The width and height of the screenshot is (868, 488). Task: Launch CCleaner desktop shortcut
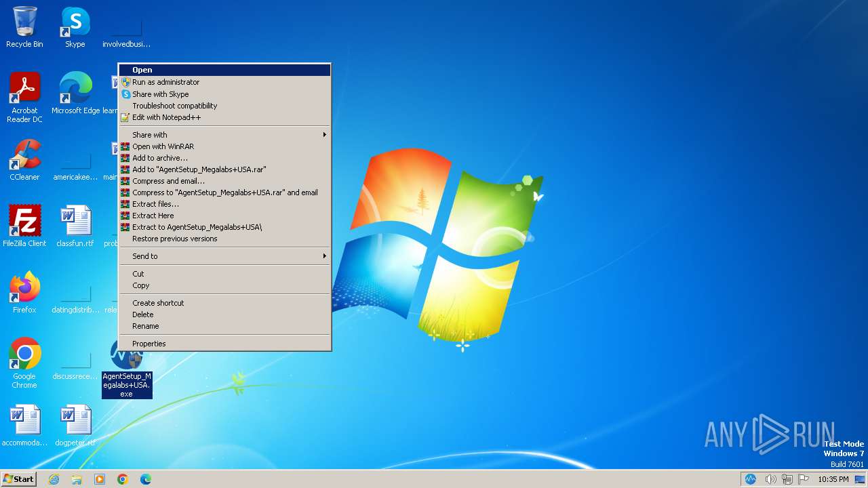tap(24, 160)
